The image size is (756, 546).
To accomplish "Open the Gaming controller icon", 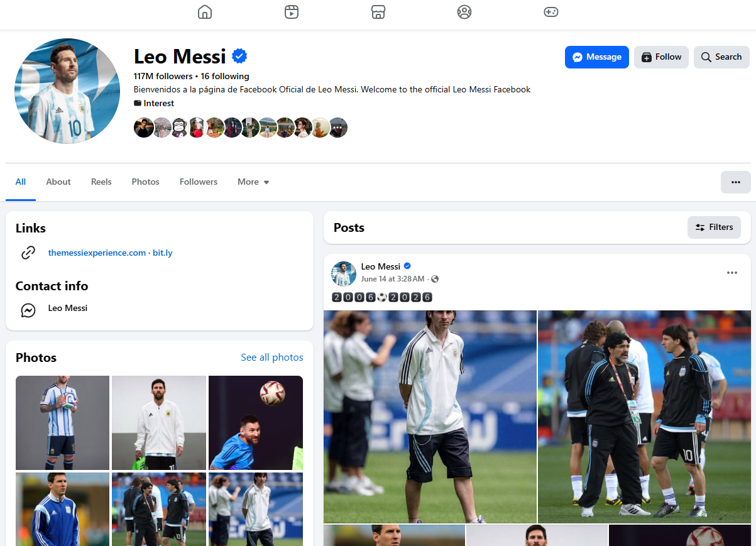I will pos(551,12).
